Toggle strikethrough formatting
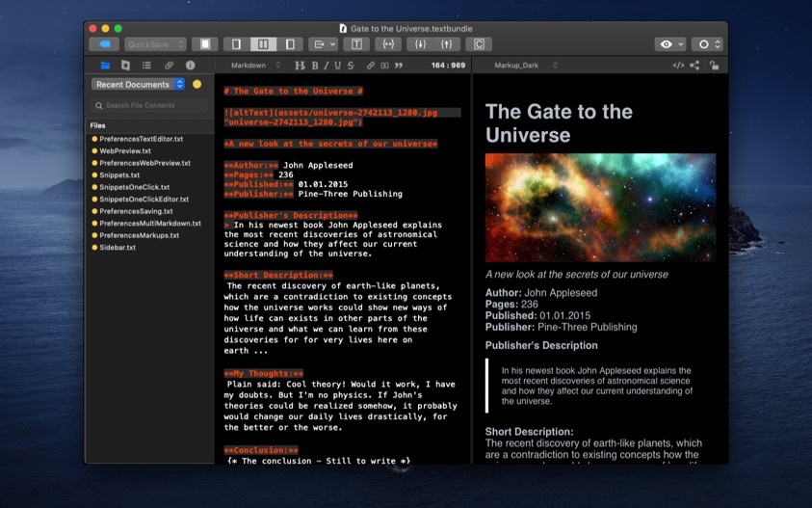Image resolution: width=812 pixels, height=508 pixels. tap(351, 66)
